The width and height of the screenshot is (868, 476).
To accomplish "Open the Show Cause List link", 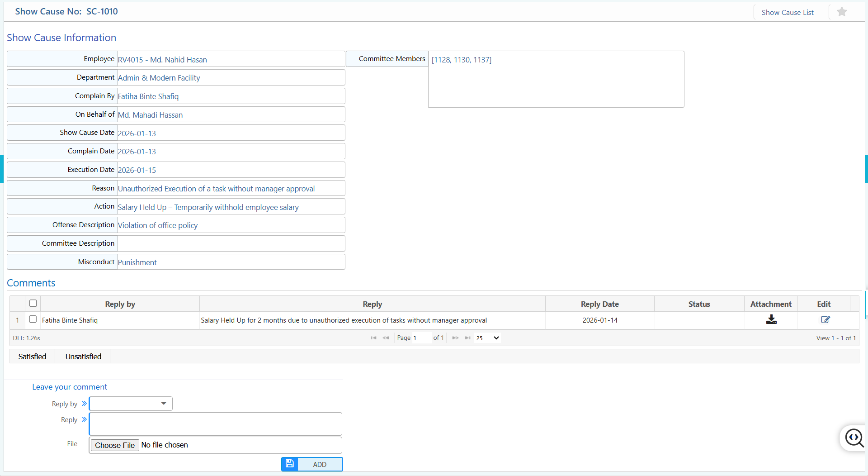I will [788, 12].
